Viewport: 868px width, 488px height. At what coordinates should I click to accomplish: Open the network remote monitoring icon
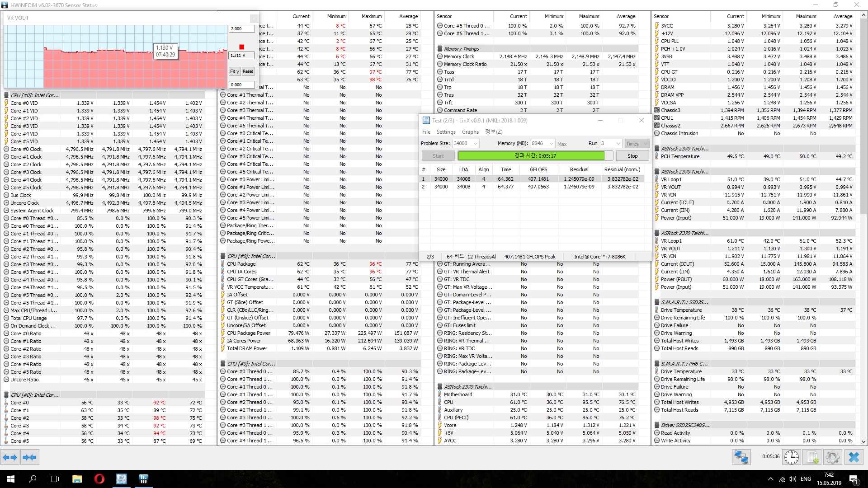[741, 457]
